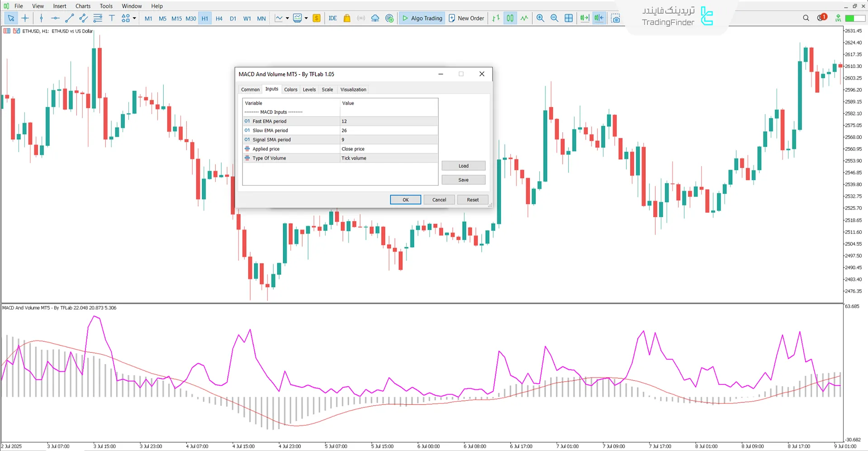The image size is (868, 451).
Task: Open the Charts menu
Action: [x=82, y=6]
